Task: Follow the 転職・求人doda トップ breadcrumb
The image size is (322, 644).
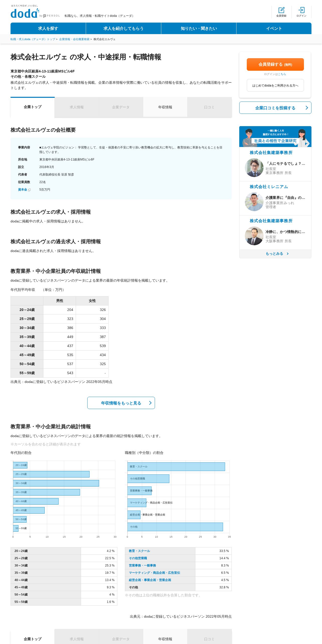Action: click(x=33, y=39)
